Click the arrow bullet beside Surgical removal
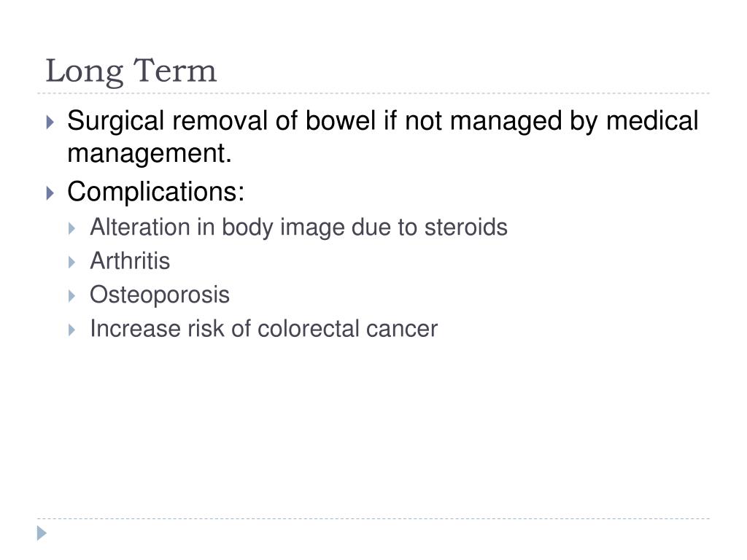Viewport: 747px width, 560px height. coord(50,122)
